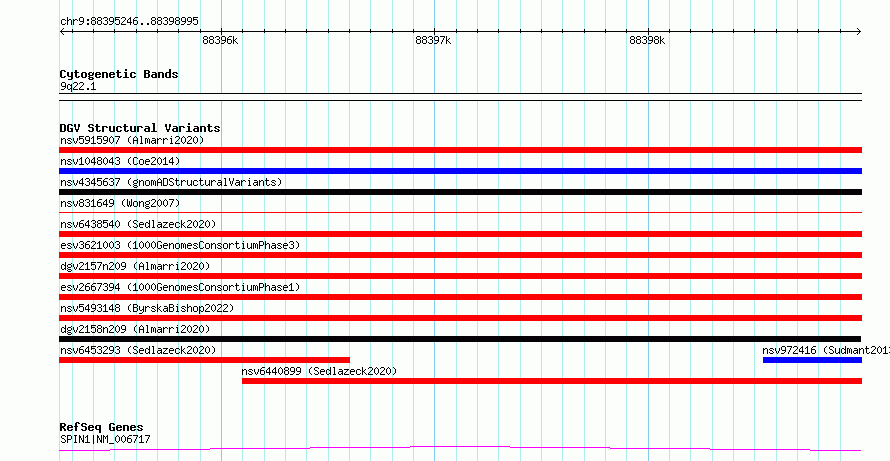
Task: Click the dgv2158n209 (Almarri2020) label
Action: [x=135, y=329]
